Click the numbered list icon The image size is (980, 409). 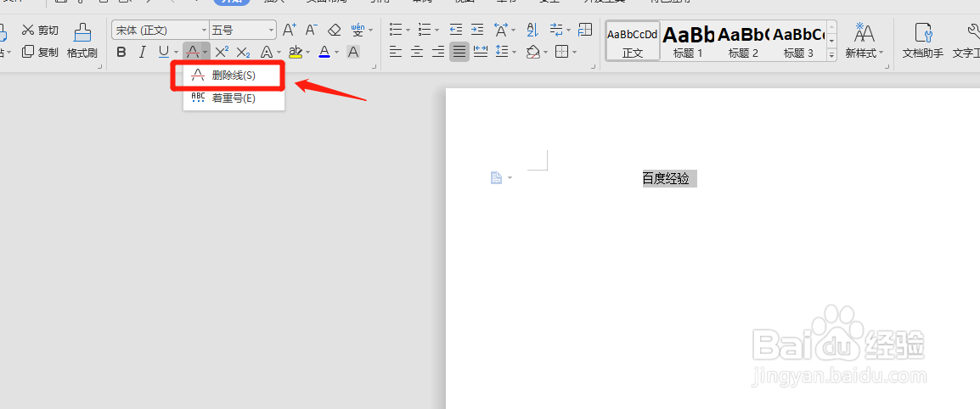(x=425, y=30)
